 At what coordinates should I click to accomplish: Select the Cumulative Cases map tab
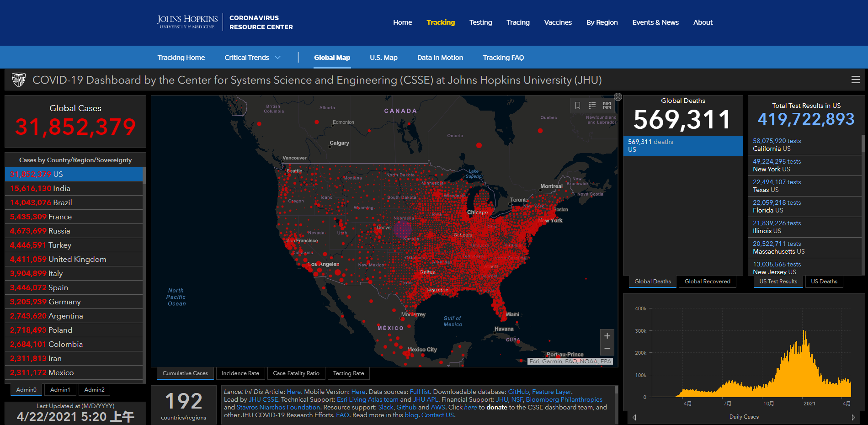185,373
